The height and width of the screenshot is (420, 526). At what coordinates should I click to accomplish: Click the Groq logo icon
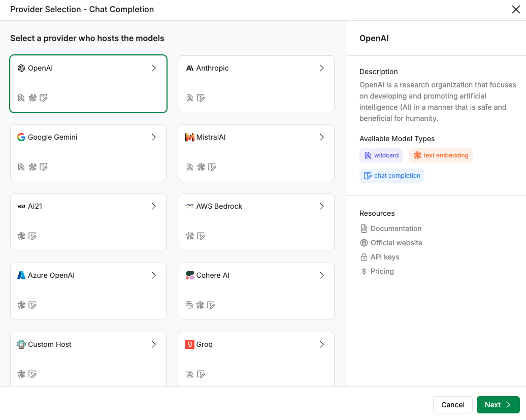(189, 344)
